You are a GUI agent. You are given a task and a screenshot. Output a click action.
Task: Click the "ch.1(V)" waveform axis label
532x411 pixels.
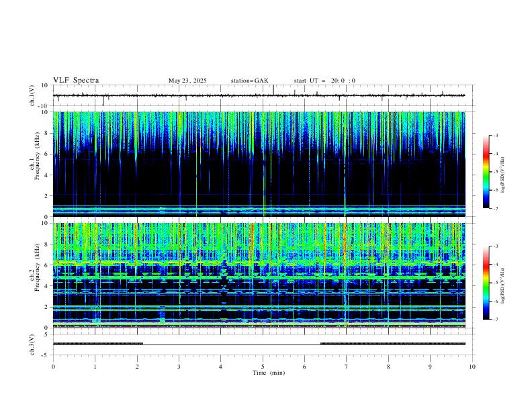(32, 95)
